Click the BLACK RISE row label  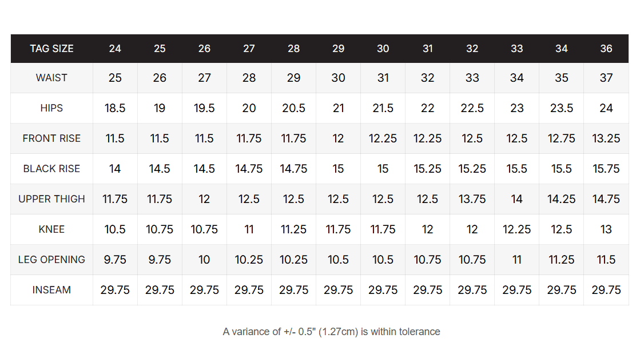pos(51,169)
